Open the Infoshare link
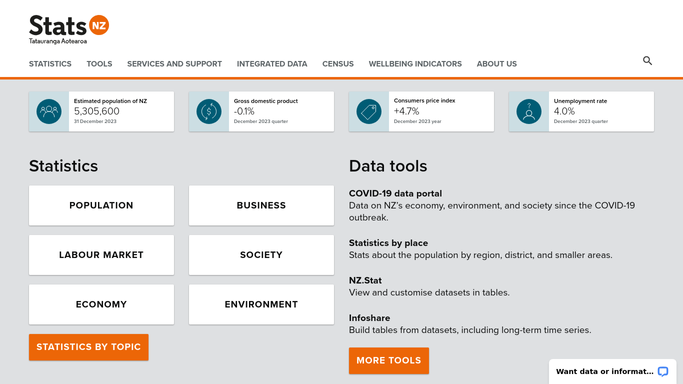The image size is (683, 384). (x=369, y=318)
